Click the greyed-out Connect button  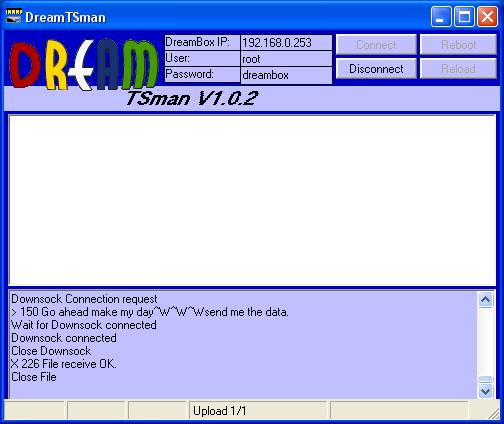click(376, 45)
